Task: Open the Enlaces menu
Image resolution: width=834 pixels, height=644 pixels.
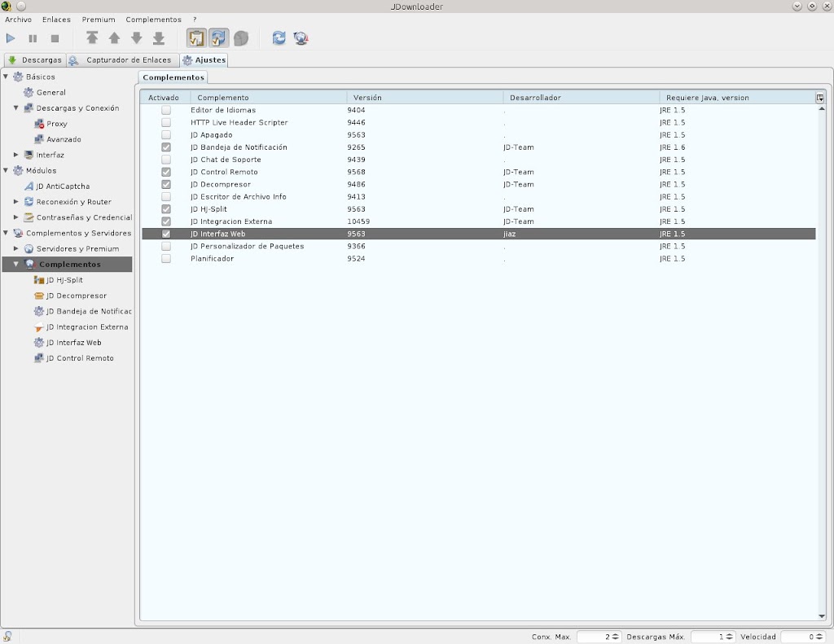Action: tap(56, 19)
